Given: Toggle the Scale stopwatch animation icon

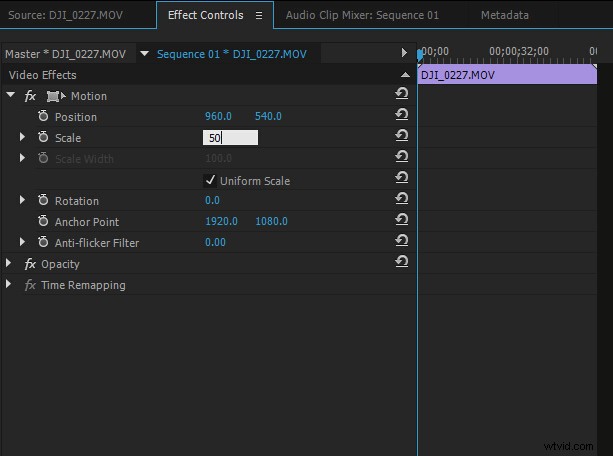Looking at the screenshot, I should tap(43, 138).
